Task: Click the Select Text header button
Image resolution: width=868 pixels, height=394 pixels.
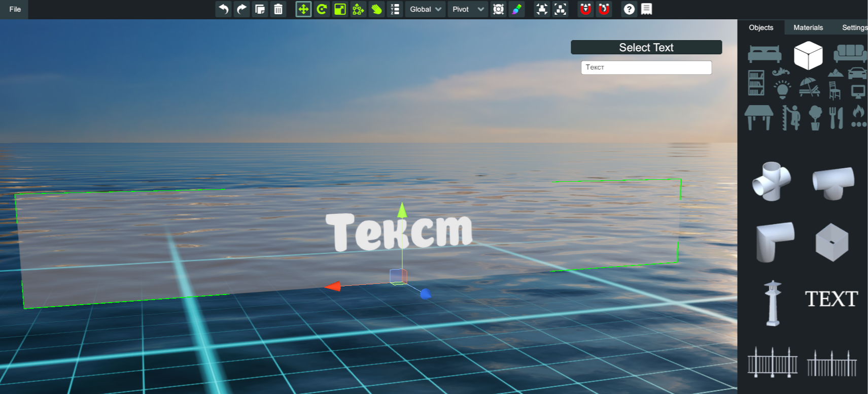Action: 646,47
